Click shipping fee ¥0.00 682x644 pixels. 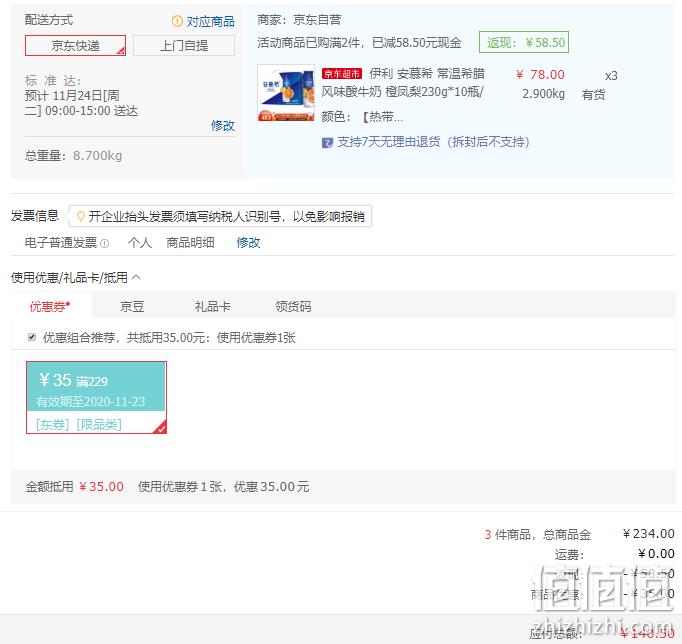[656, 554]
